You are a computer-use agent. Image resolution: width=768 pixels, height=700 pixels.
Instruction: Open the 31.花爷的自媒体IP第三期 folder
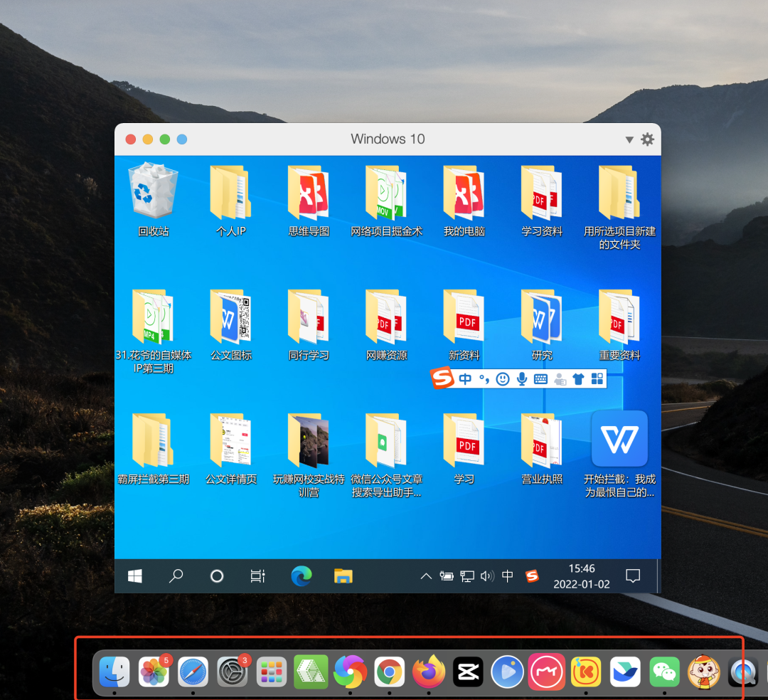click(x=154, y=331)
